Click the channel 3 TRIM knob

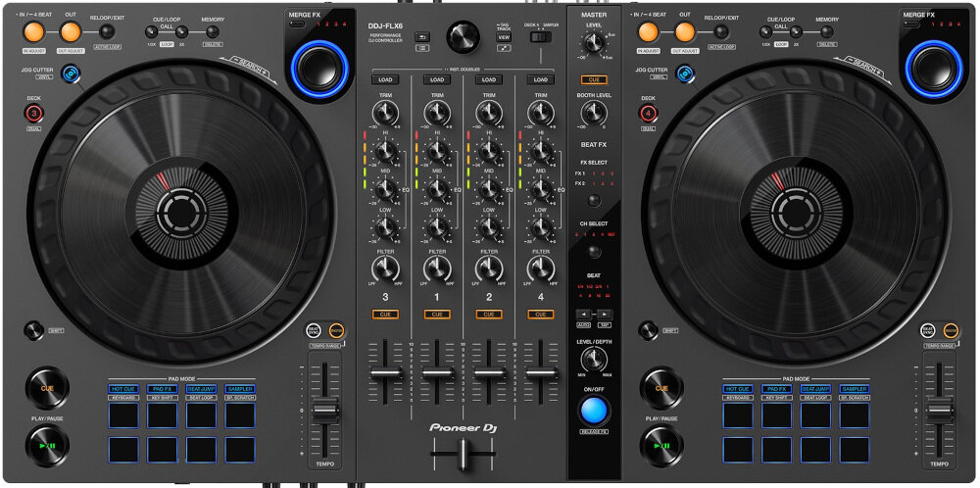[385, 113]
